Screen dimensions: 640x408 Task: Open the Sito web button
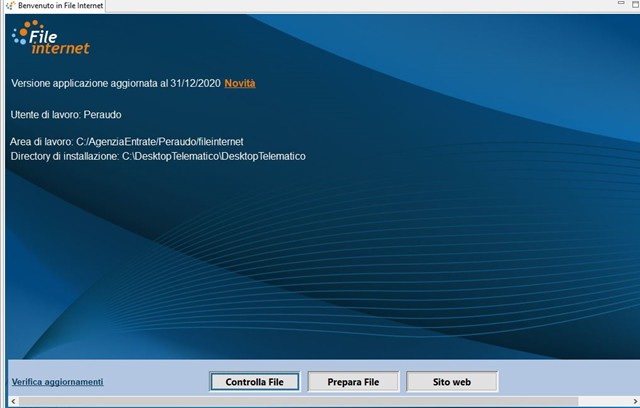click(x=452, y=382)
